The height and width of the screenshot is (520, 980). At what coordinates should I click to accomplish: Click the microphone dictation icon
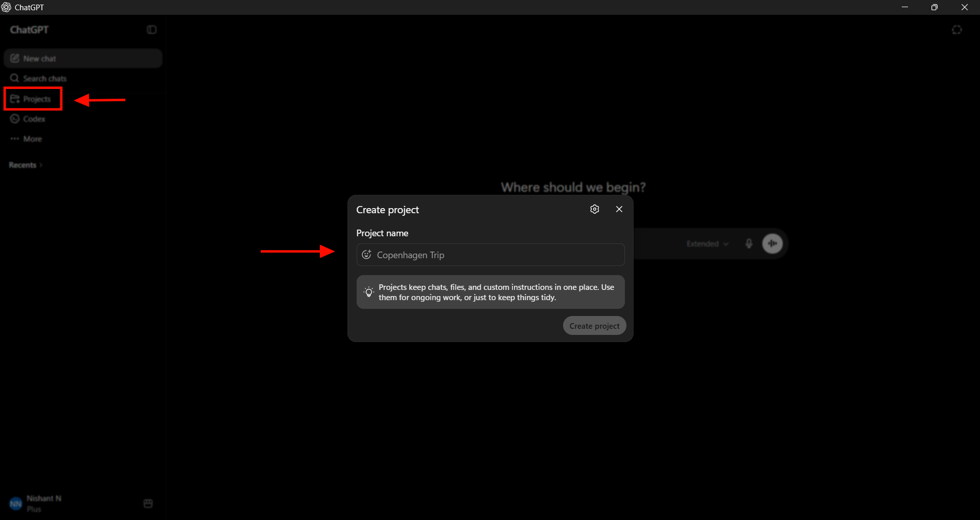749,244
